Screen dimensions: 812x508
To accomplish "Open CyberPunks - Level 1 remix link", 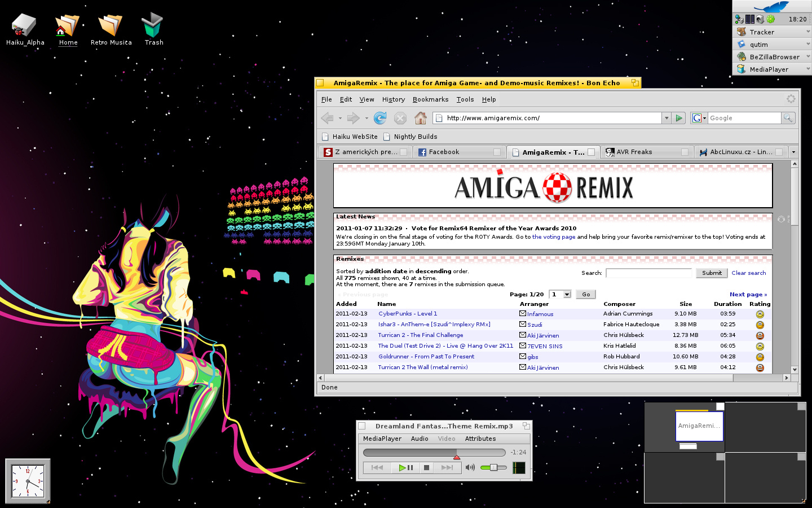I will pyautogui.click(x=408, y=314).
